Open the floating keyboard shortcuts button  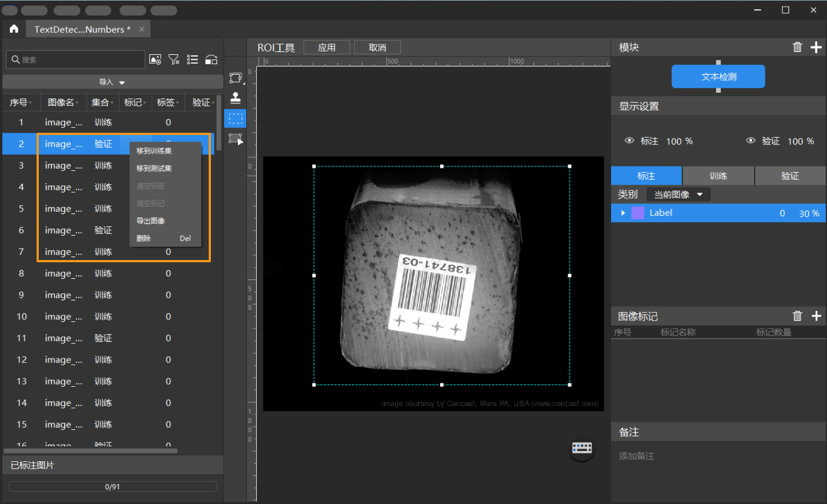[x=582, y=448]
